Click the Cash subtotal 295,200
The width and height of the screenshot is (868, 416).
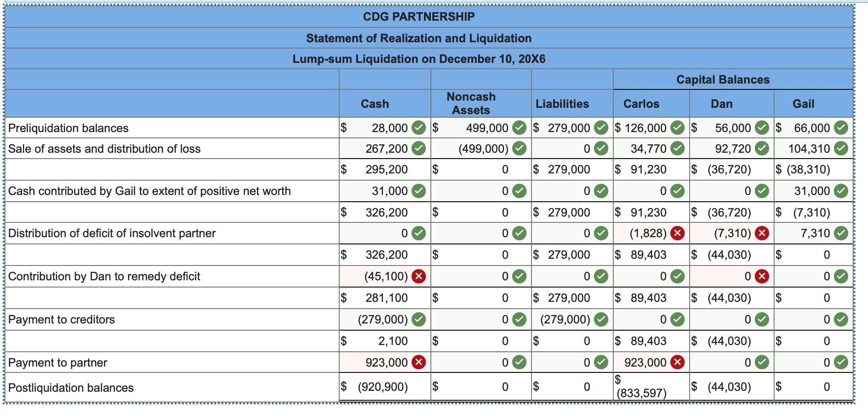pyautogui.click(x=386, y=169)
